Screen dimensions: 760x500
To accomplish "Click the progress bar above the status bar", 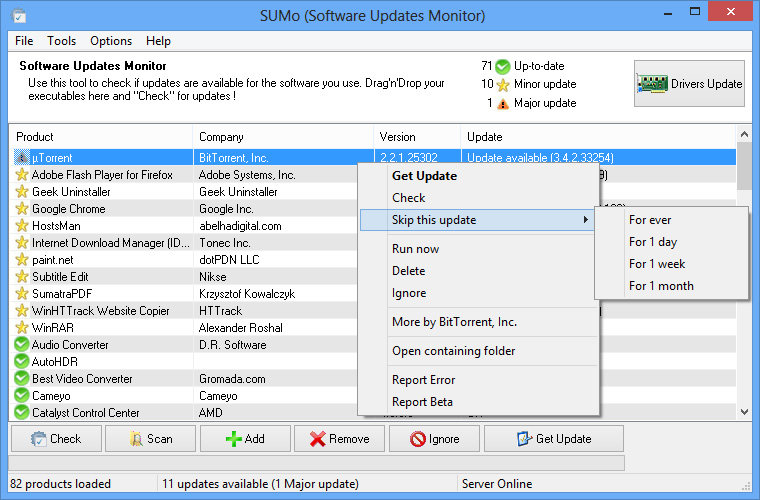I will point(318,463).
